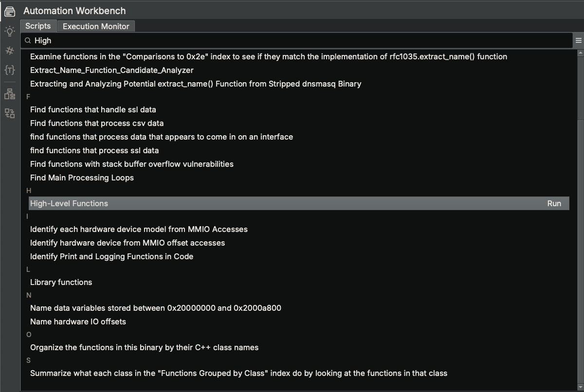This screenshot has height=392, width=584.
Task: Select the Scripts tab
Action: coord(38,26)
